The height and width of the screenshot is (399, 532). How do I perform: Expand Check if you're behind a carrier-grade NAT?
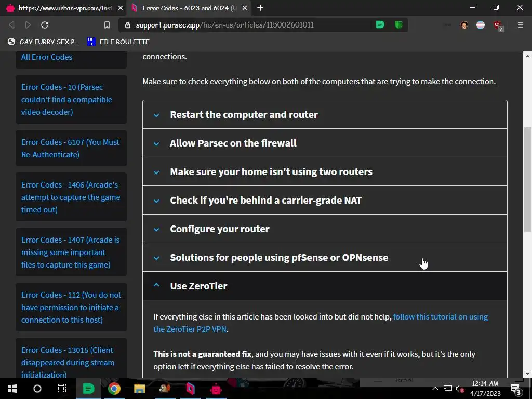[x=325, y=200]
